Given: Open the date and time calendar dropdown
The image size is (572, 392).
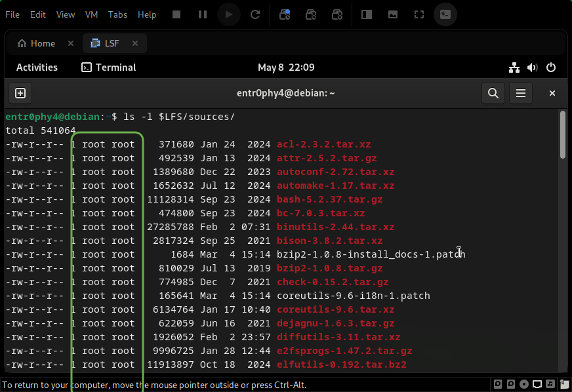Looking at the screenshot, I should (286, 68).
